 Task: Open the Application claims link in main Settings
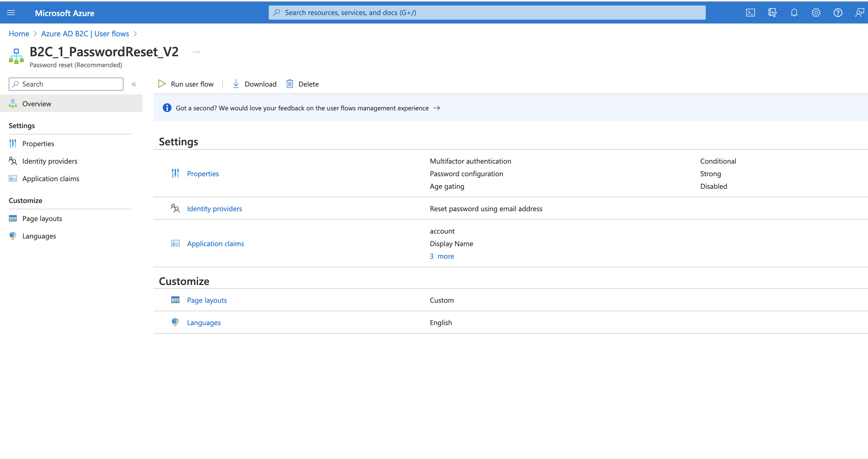[215, 244]
